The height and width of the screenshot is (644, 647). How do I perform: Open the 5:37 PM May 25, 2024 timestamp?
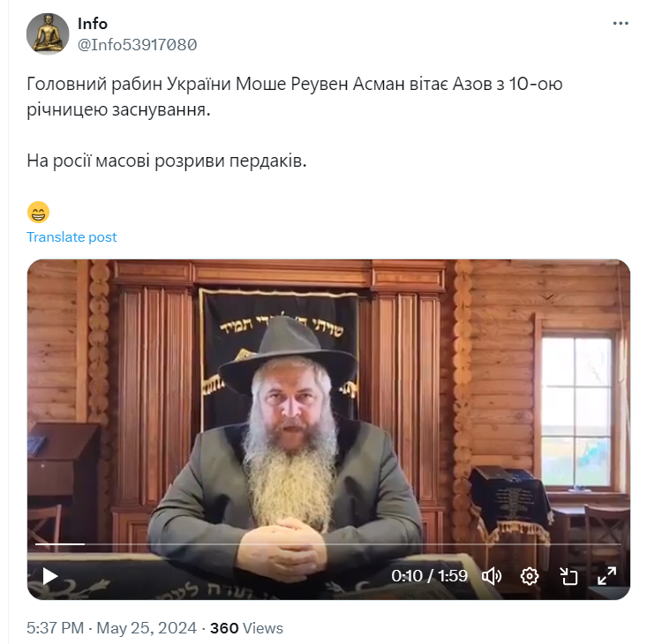(111, 628)
